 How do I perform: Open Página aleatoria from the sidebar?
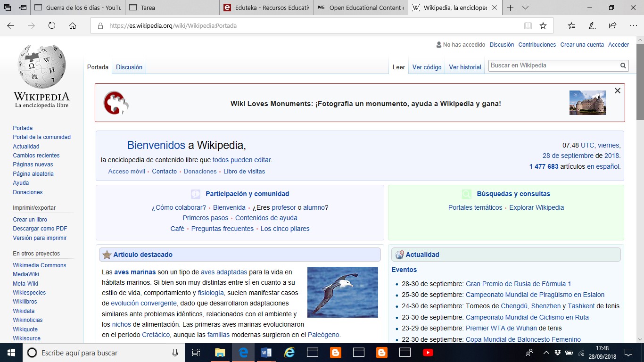coord(33,173)
